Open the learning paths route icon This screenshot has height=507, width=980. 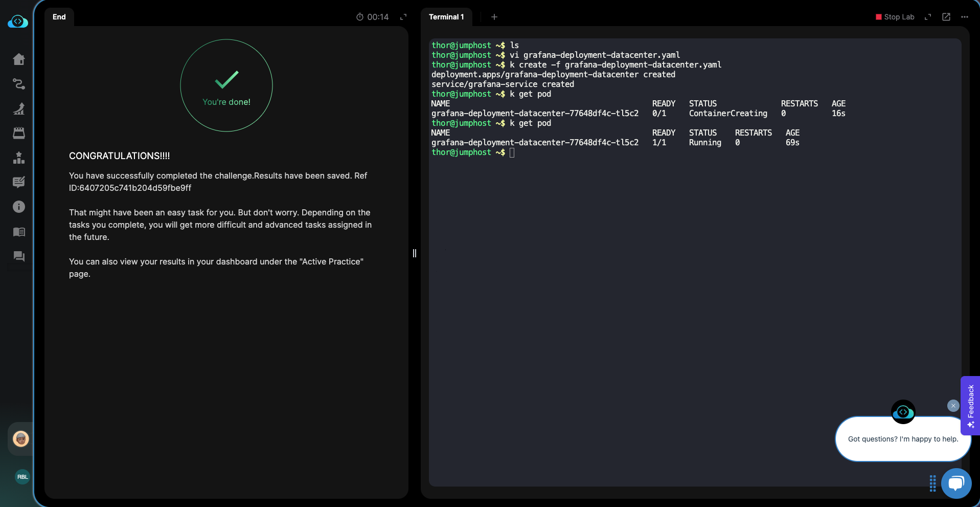tap(19, 84)
